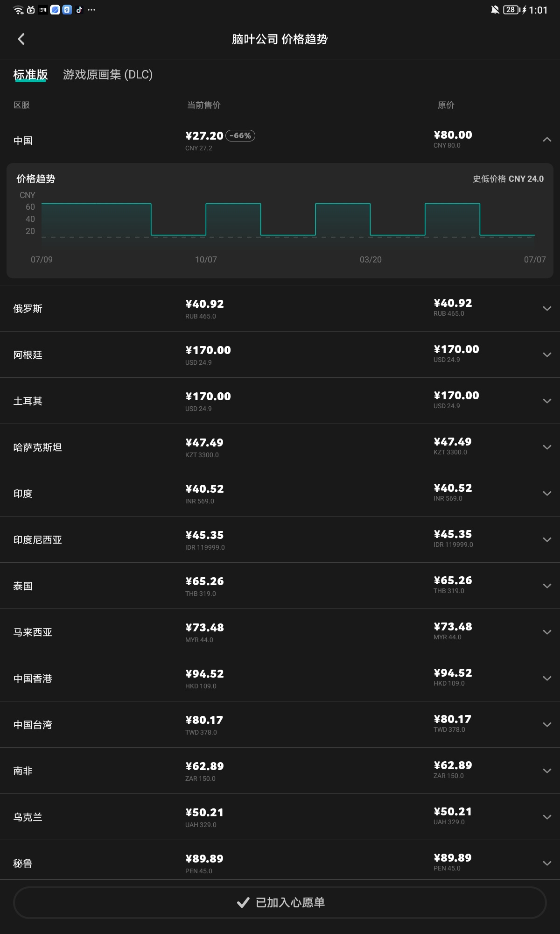Tap the muted notifications bell icon
The image size is (560, 934).
click(495, 10)
